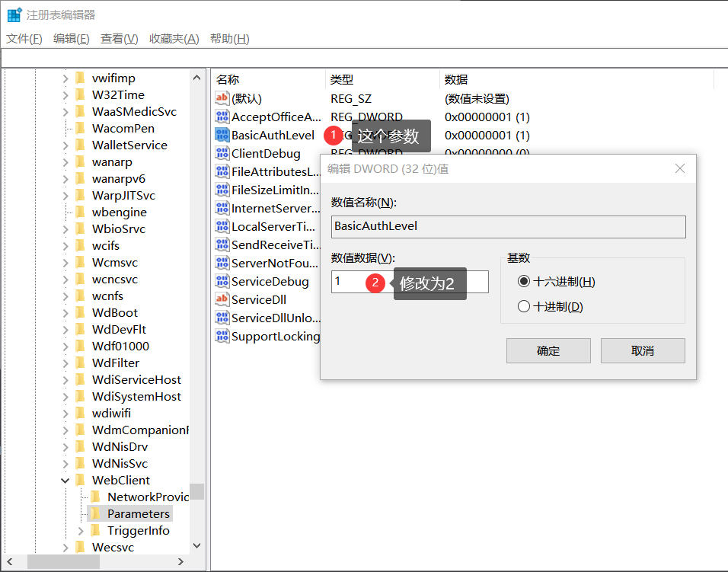This screenshot has width=728, height=572.
Task: Select the AcceptOfficeA... value icon
Action: [x=222, y=117]
